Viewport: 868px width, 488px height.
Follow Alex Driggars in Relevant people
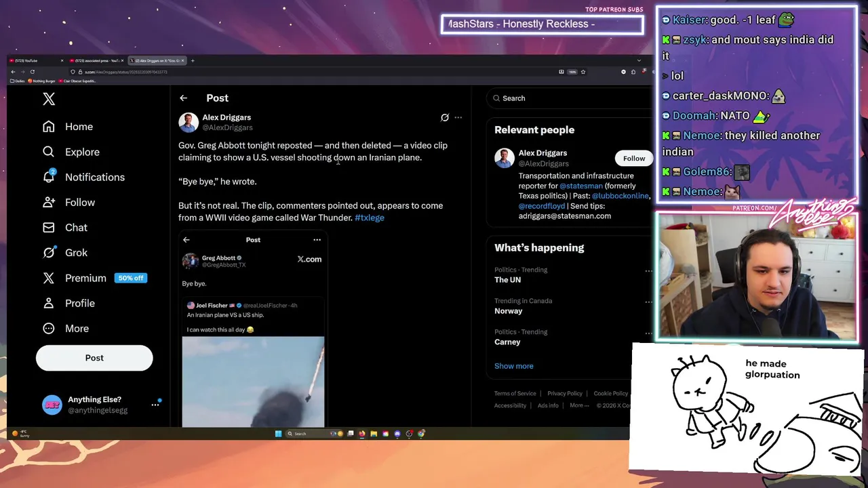click(x=634, y=159)
